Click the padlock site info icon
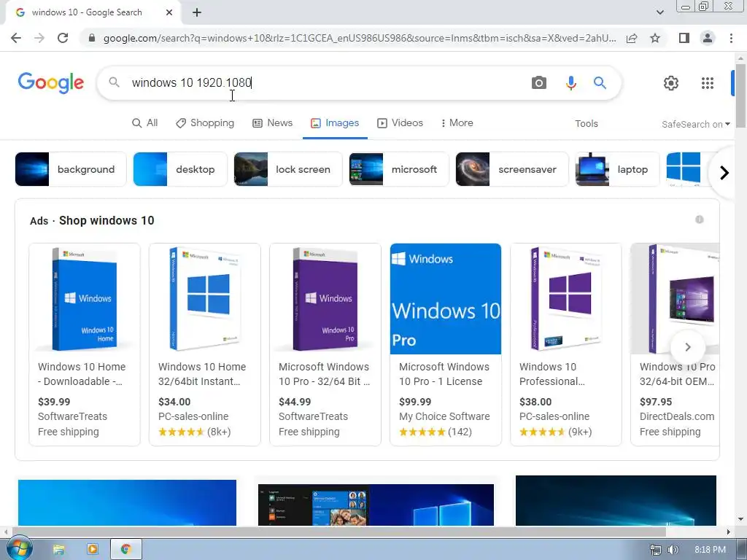The width and height of the screenshot is (747, 560). point(92,38)
